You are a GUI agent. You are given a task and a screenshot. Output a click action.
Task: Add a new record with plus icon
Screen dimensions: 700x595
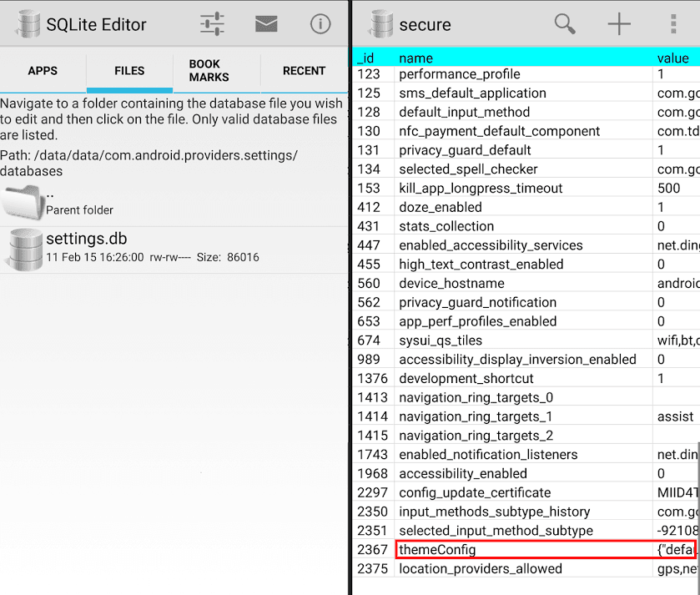(619, 24)
